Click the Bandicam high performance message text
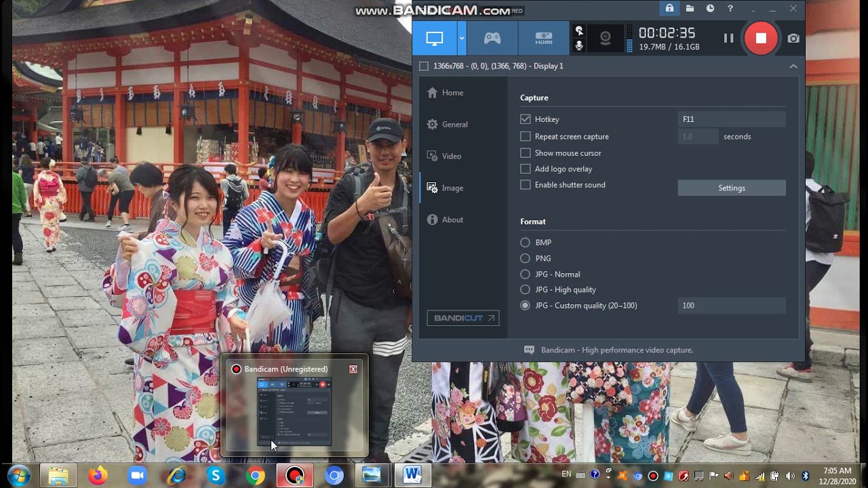 coord(616,350)
